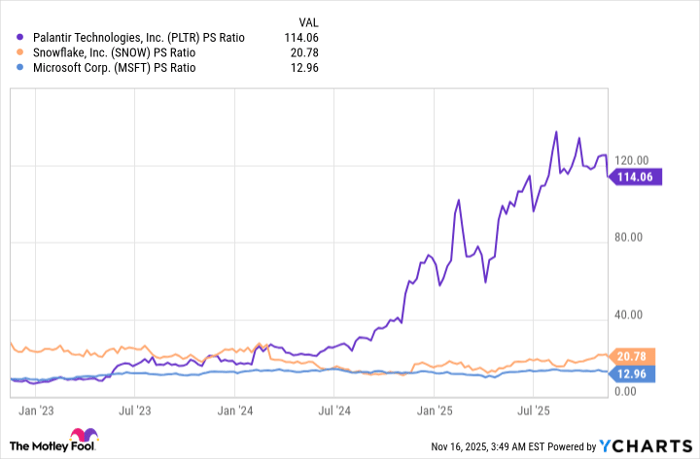Screen dimensions: 700x459
Task: Click the legend value 114.06
Action: (x=301, y=38)
